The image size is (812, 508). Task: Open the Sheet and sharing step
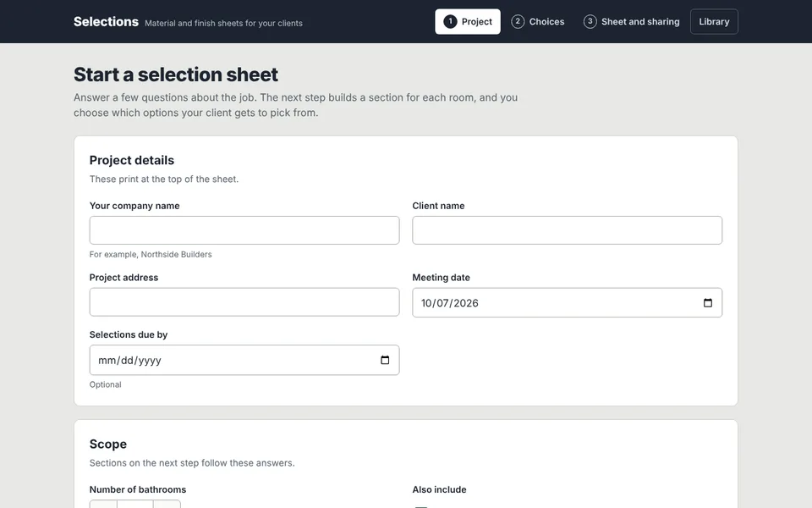point(632,22)
